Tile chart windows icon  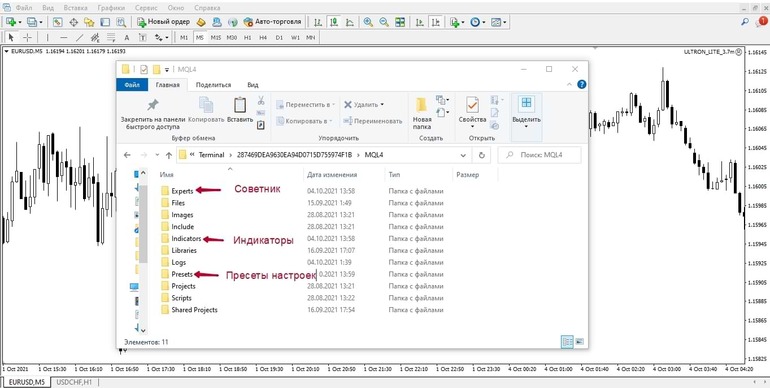point(400,22)
